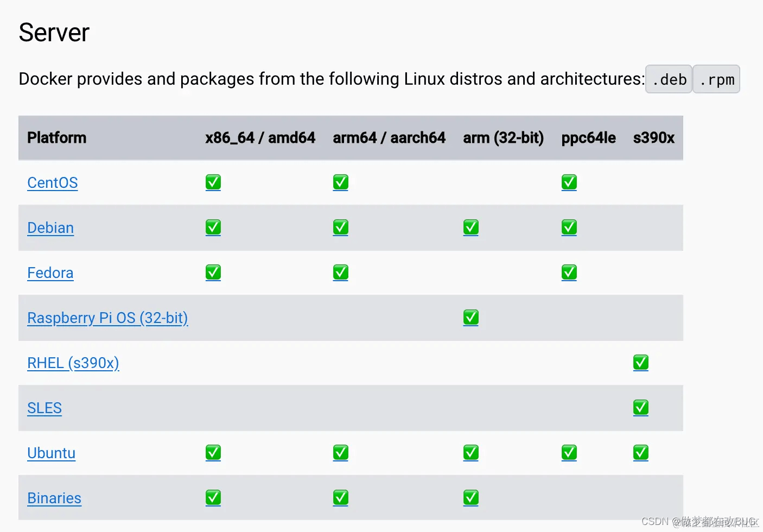Click the x86_64 / amd64 column header
Screen dimensions: 763x532
(x=260, y=138)
